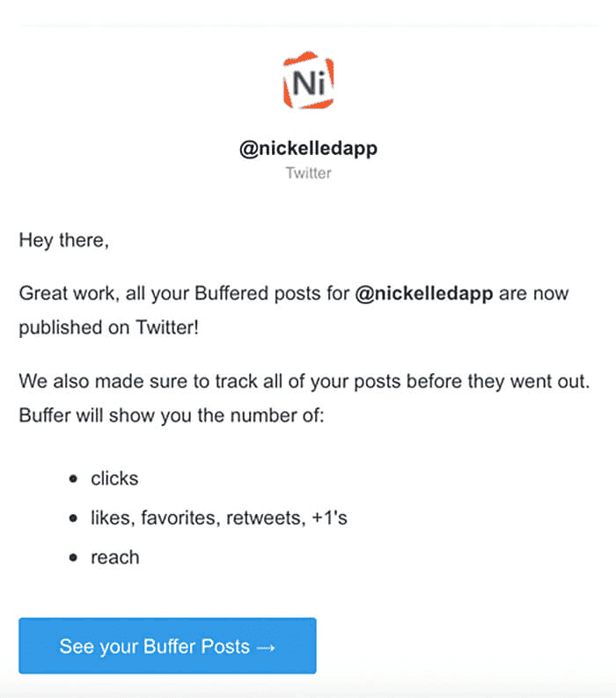Click the Buffer will show you line
Image resolution: width=616 pixels, height=698 pixels.
pos(172,414)
